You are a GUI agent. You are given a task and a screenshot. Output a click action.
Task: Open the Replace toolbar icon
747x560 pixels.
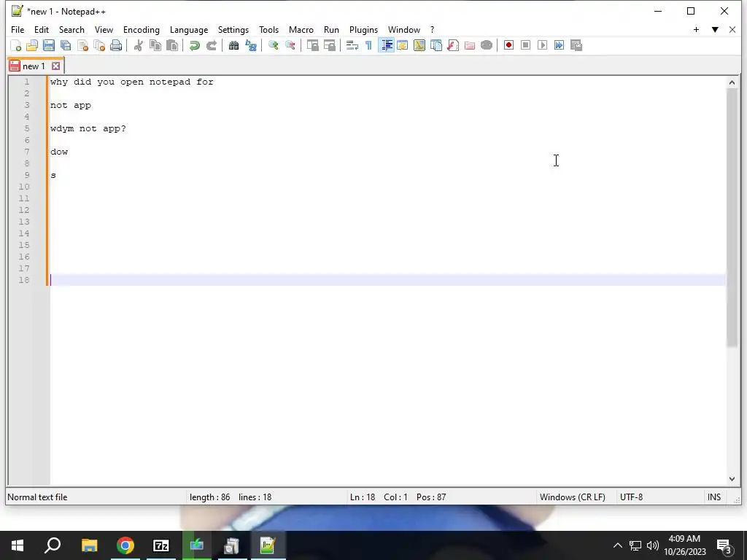point(251,45)
